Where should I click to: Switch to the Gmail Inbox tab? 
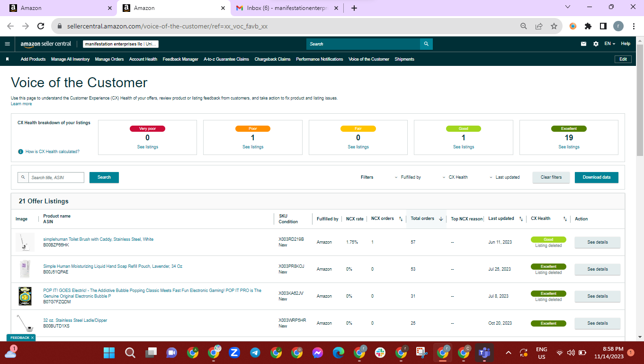click(287, 8)
